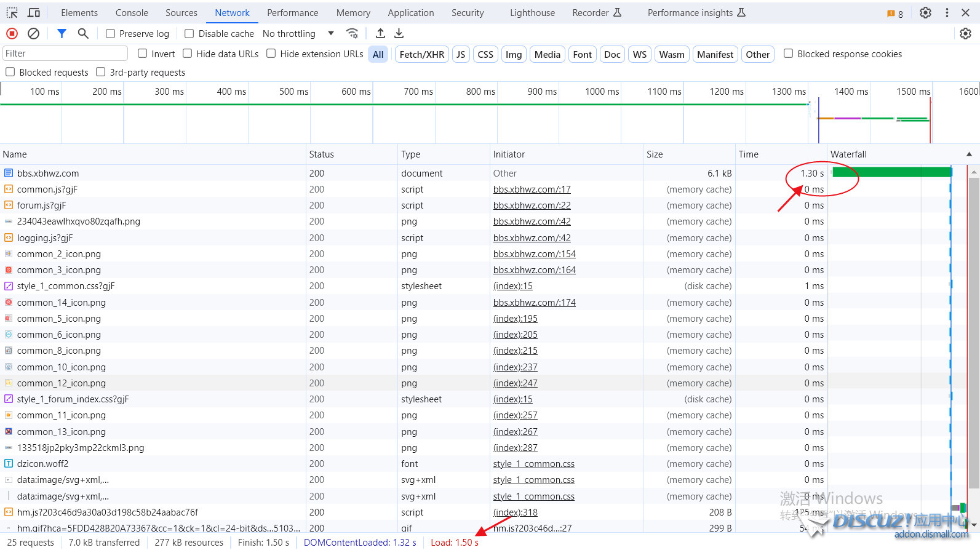
Task: Switch to the Elements tab
Action: pos(79,13)
